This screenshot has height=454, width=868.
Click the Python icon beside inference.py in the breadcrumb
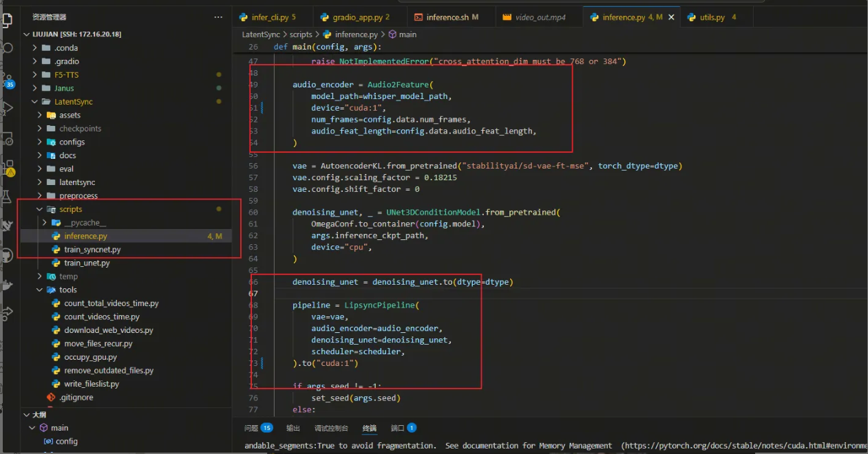click(328, 34)
